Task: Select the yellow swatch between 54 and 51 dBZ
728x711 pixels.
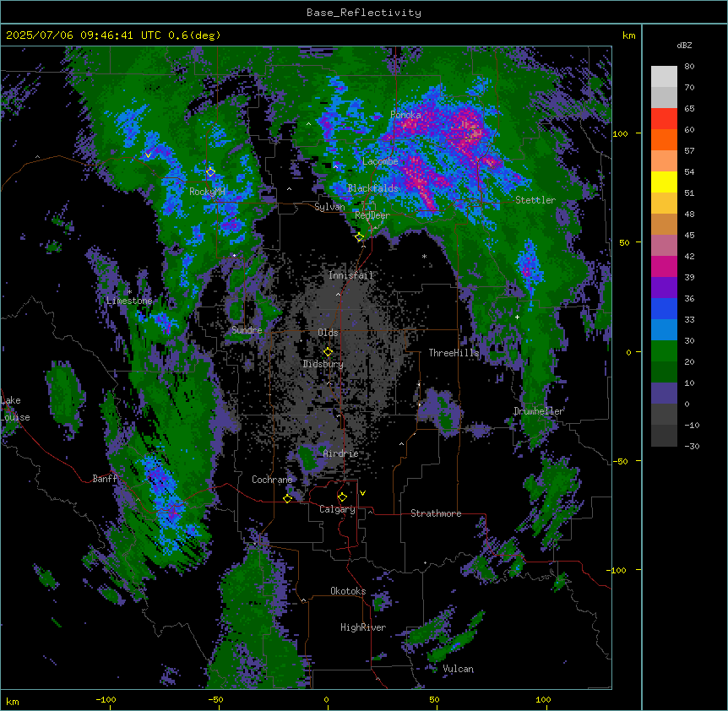Action: (664, 182)
